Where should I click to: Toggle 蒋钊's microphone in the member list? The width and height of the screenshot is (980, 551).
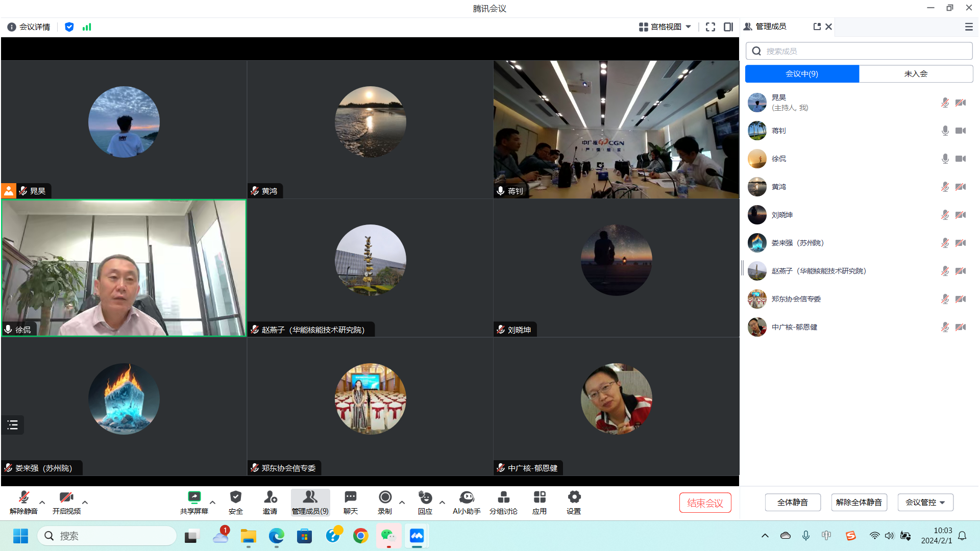pos(945,131)
